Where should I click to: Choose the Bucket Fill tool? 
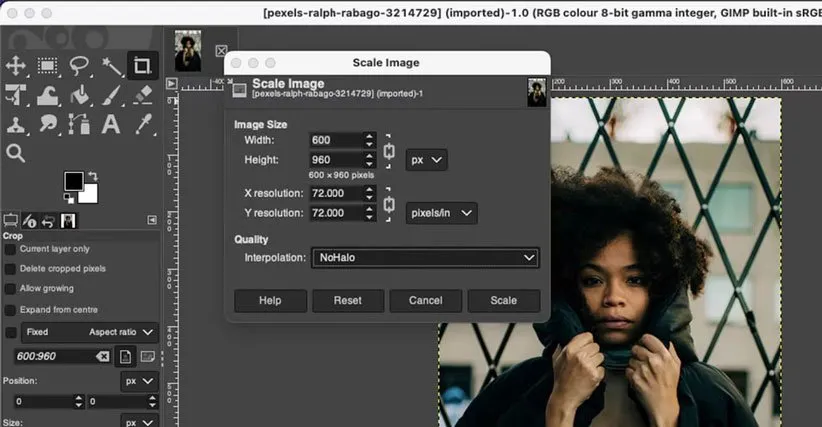(79, 96)
